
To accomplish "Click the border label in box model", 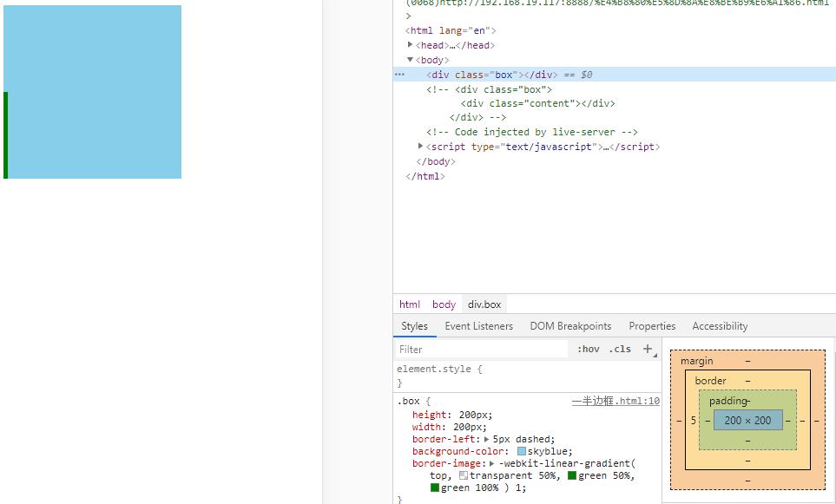I will (710, 381).
